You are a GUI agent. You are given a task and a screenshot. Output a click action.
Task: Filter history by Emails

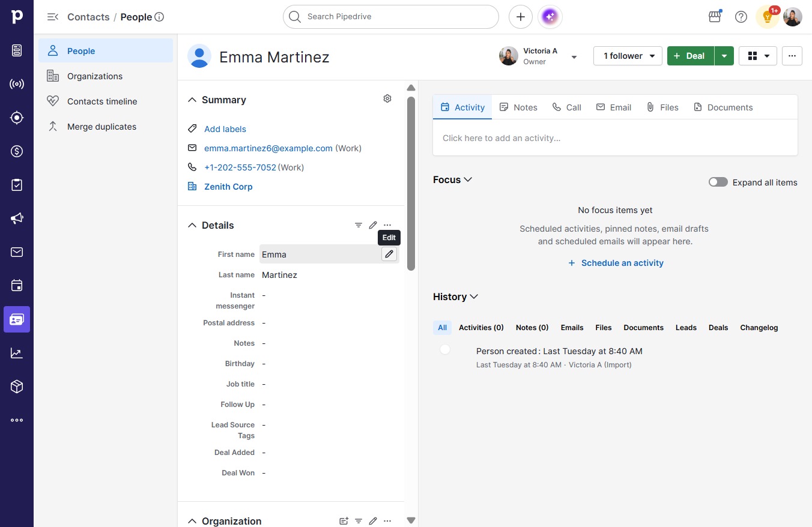[x=572, y=328]
